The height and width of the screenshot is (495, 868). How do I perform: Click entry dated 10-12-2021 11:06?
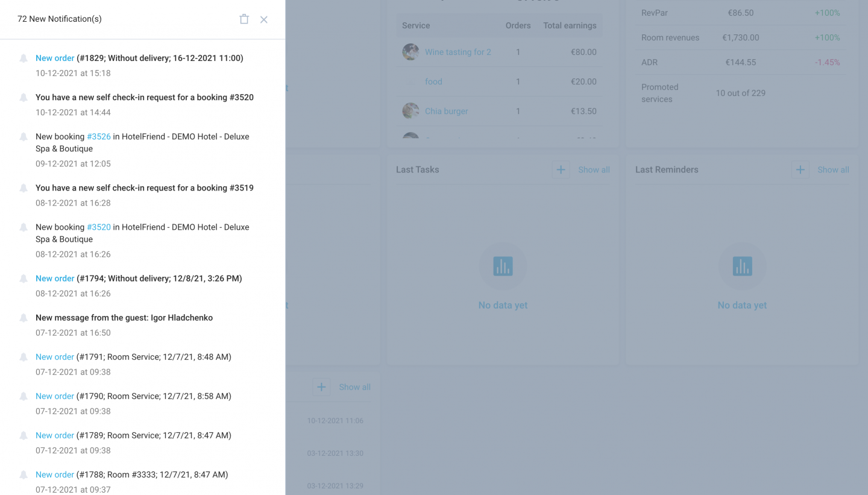point(335,421)
